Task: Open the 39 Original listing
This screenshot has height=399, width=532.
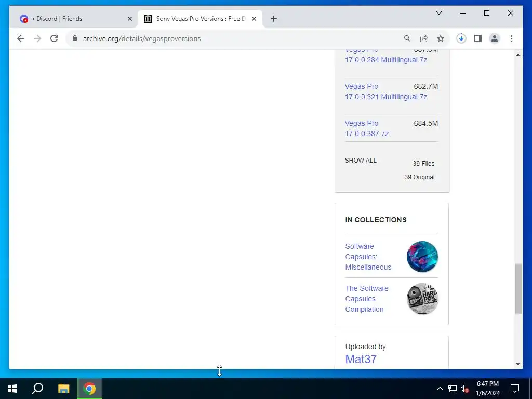Action: (x=419, y=177)
